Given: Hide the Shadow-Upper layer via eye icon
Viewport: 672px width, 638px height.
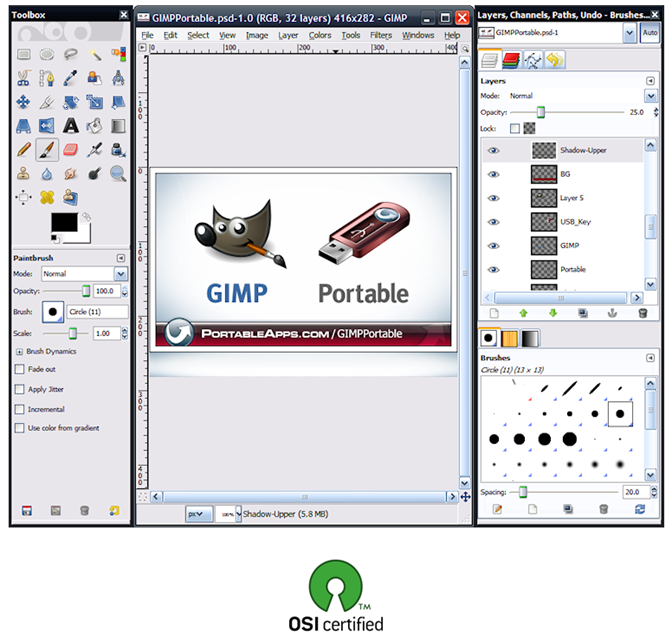Looking at the screenshot, I should coord(494,150).
